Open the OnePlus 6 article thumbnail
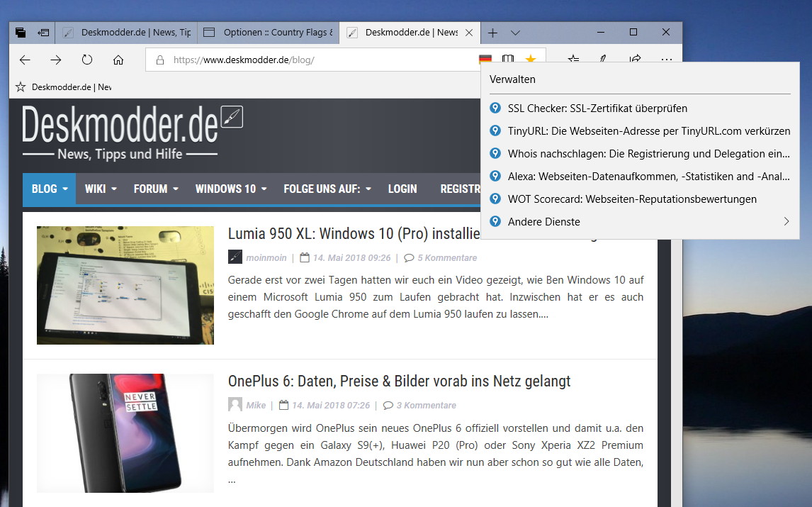This screenshot has height=507, width=812. coord(125,433)
